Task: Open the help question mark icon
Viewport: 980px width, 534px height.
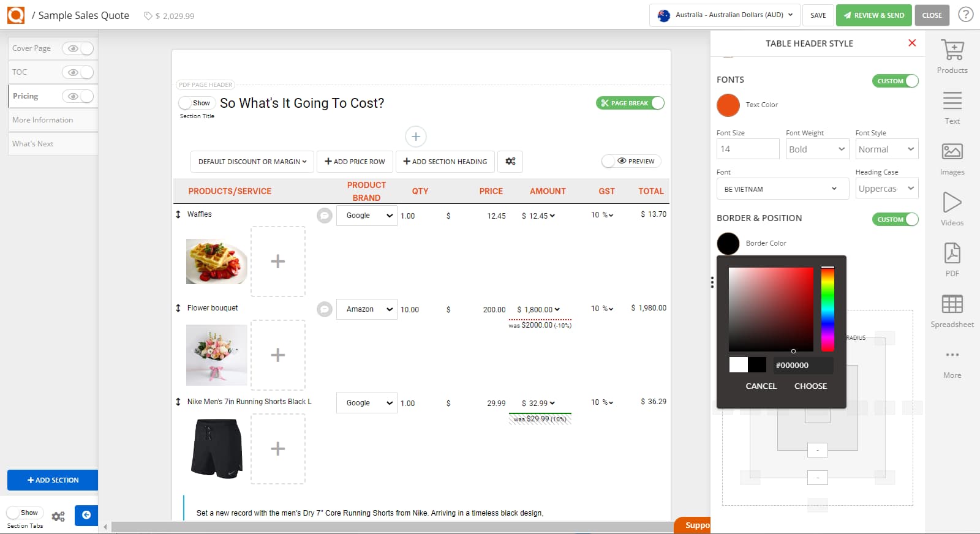Action: (966, 14)
